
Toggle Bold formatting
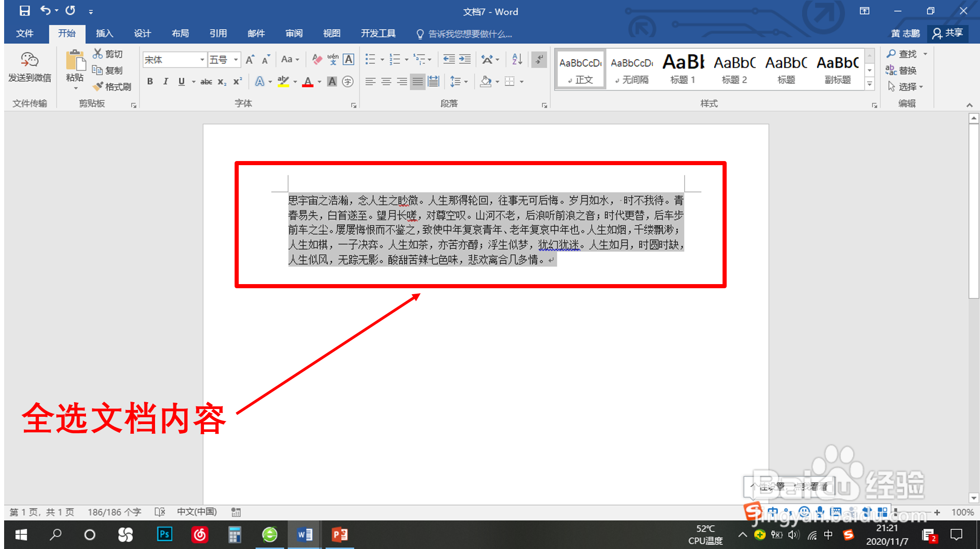point(150,81)
